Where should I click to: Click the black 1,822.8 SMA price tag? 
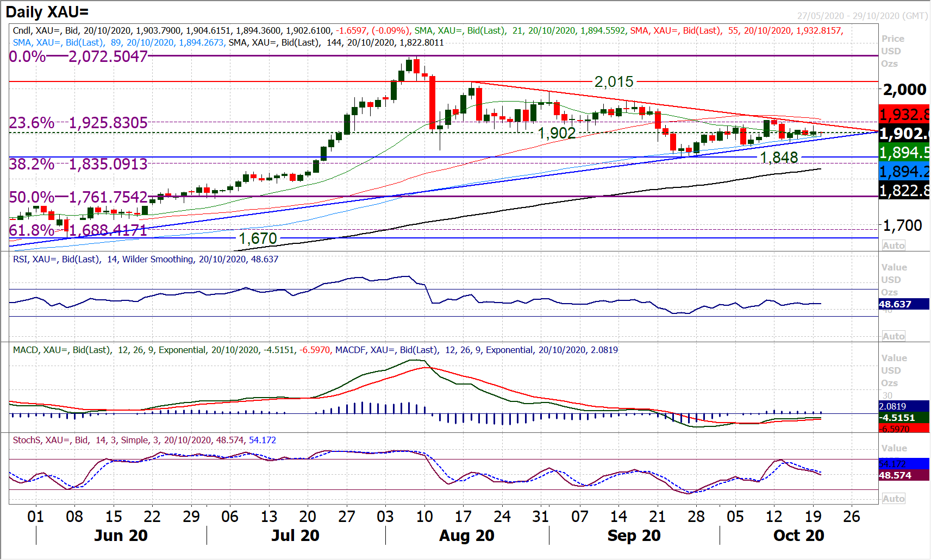pos(904,191)
